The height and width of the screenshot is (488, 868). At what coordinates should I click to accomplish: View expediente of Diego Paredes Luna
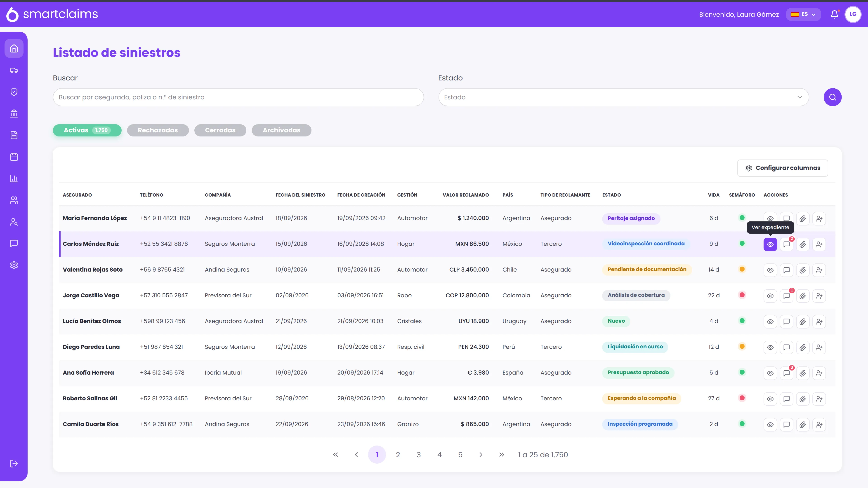[770, 347]
